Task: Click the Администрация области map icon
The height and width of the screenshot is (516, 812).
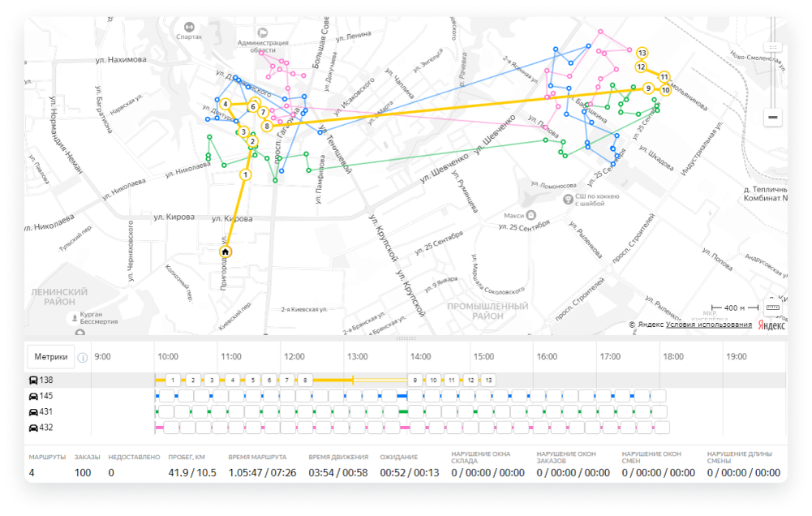Action: click(x=263, y=32)
